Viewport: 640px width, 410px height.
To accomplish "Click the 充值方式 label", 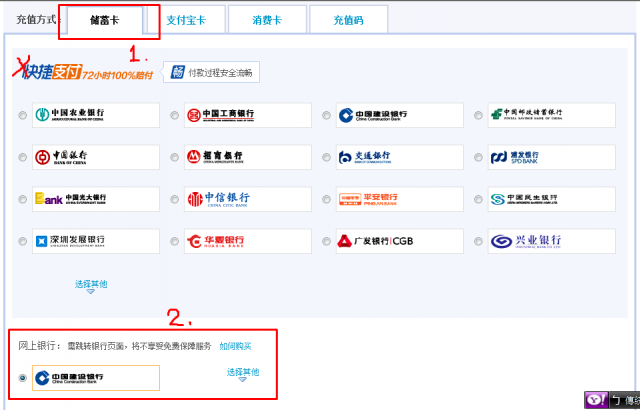I will 38,20.
